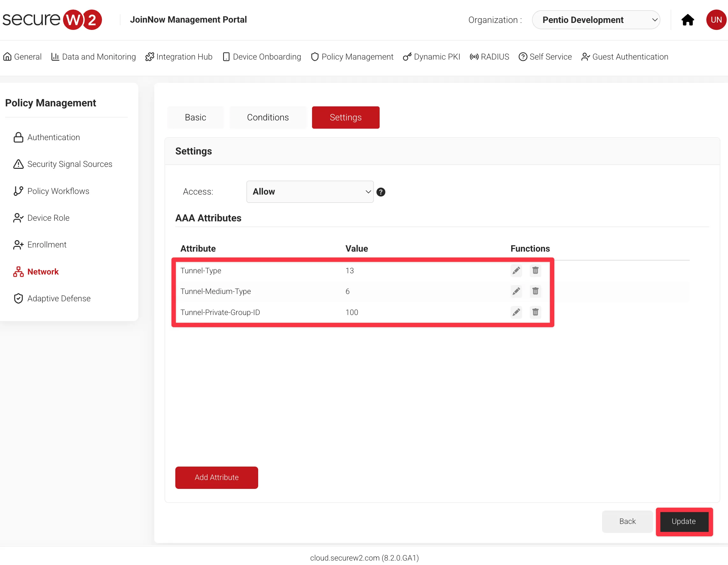Click the Back button

point(627,521)
